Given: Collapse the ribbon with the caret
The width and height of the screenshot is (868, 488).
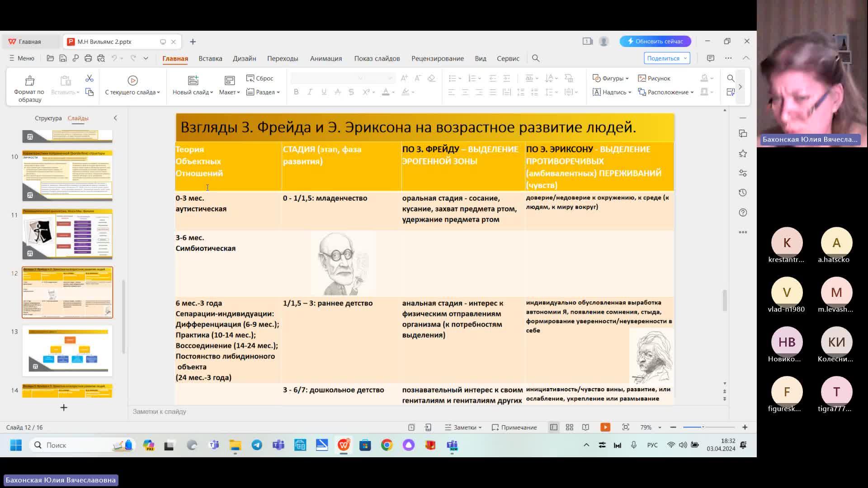Looking at the screenshot, I should [746, 58].
